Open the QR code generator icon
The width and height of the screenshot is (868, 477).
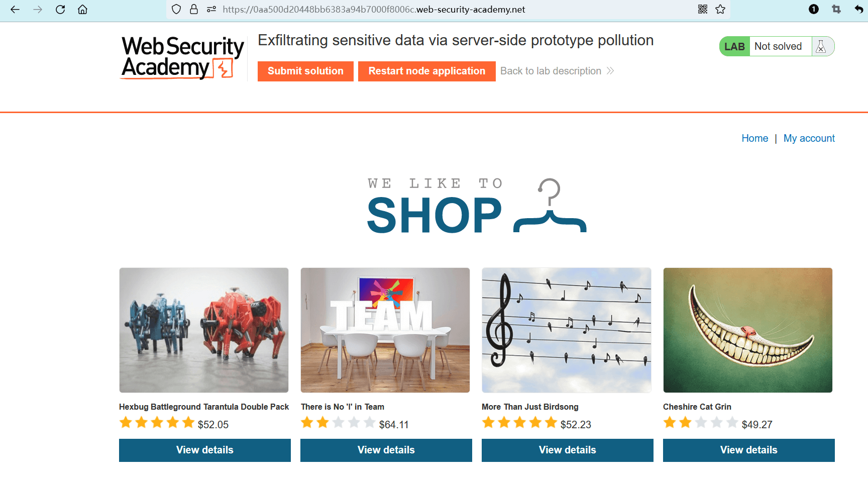(x=703, y=10)
